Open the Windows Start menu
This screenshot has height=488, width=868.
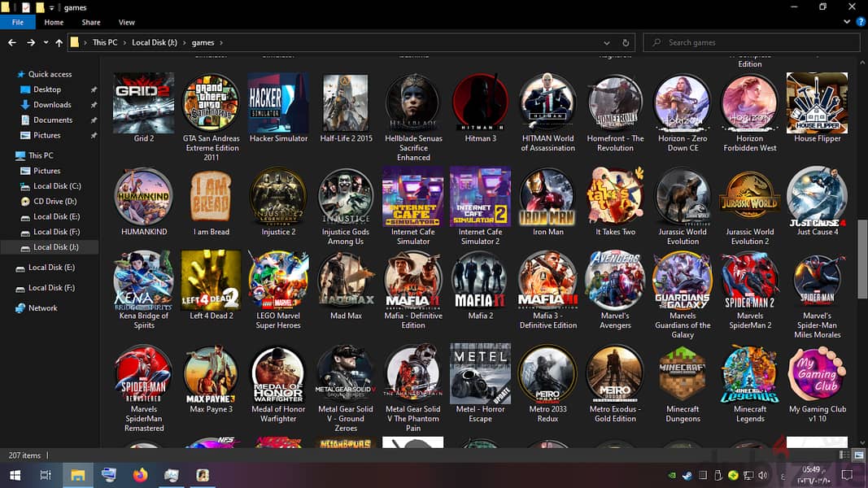point(15,475)
